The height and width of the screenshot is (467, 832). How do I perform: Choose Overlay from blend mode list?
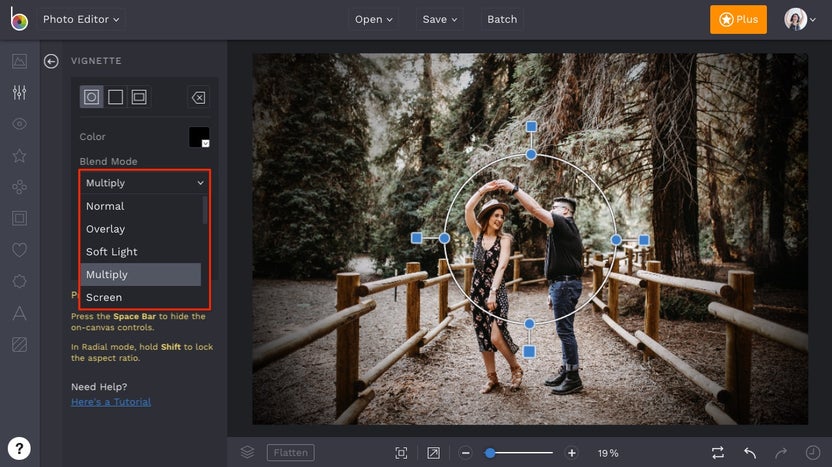coord(106,229)
